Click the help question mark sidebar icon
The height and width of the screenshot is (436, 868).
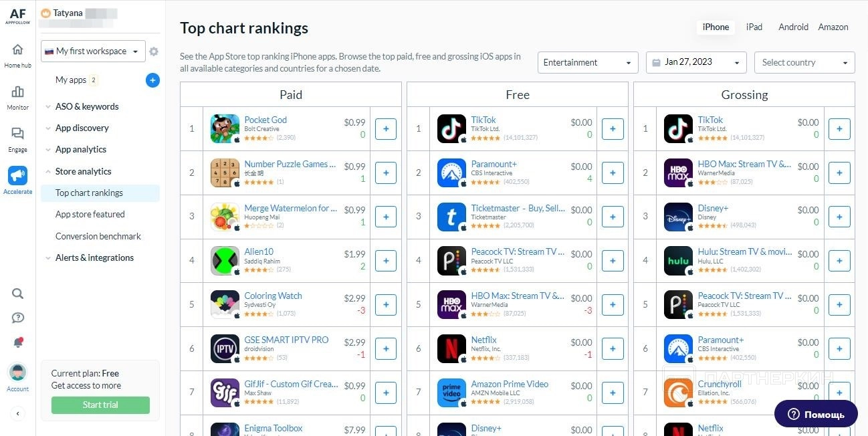click(x=17, y=318)
